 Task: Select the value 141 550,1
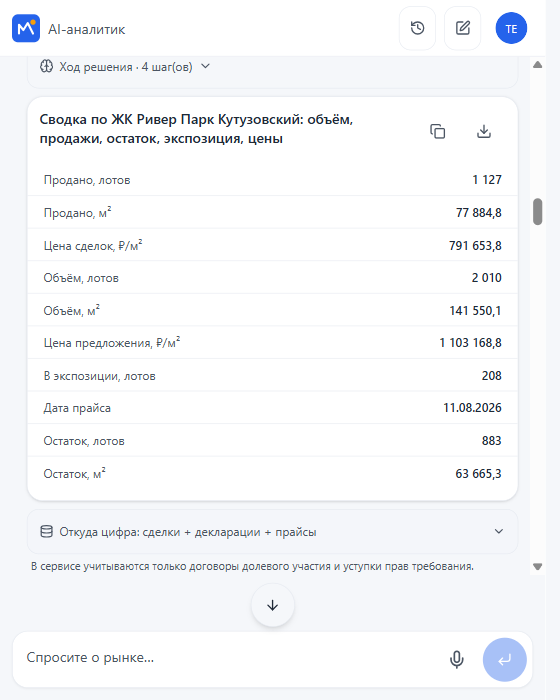475,311
